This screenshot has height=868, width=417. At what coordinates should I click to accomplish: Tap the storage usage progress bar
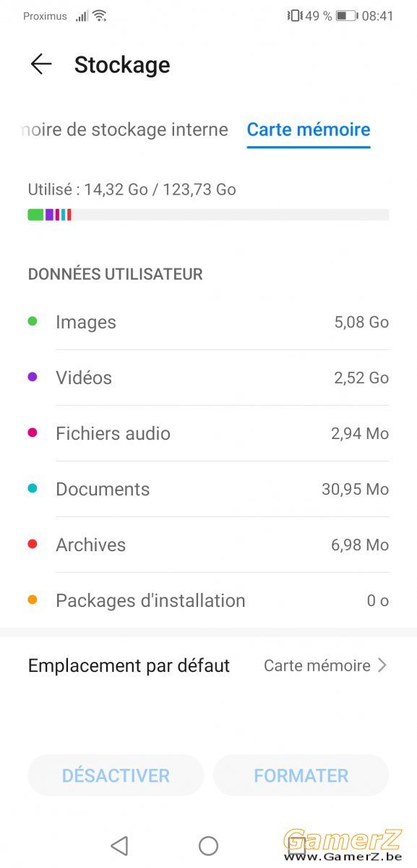pos(208,215)
